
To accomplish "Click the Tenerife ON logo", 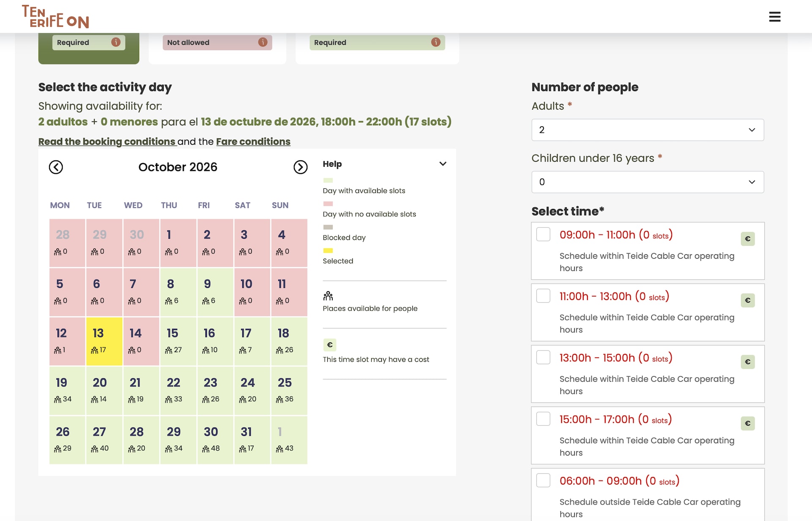I will click(55, 17).
